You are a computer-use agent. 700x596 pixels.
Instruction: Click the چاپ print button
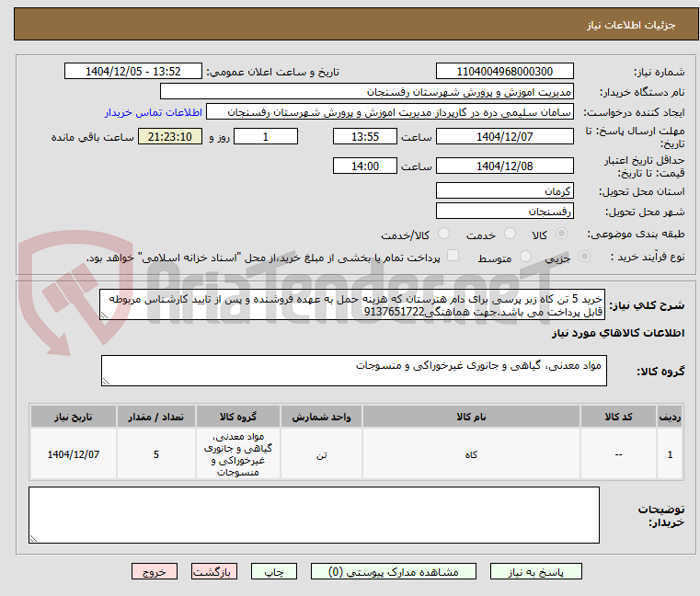coord(274,571)
